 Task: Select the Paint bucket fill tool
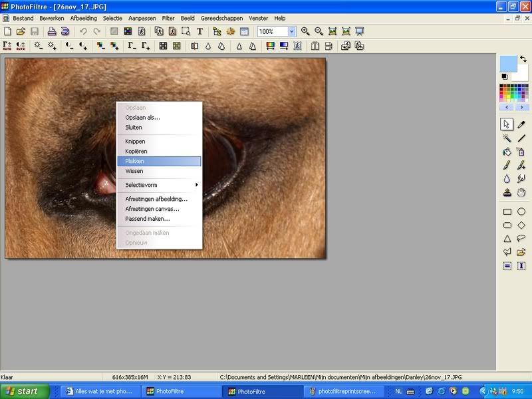pyautogui.click(x=507, y=152)
